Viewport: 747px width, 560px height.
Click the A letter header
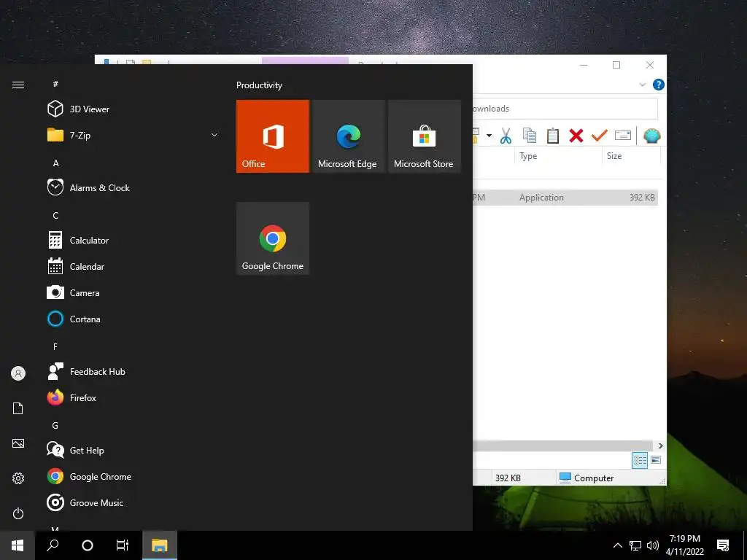[x=55, y=163]
